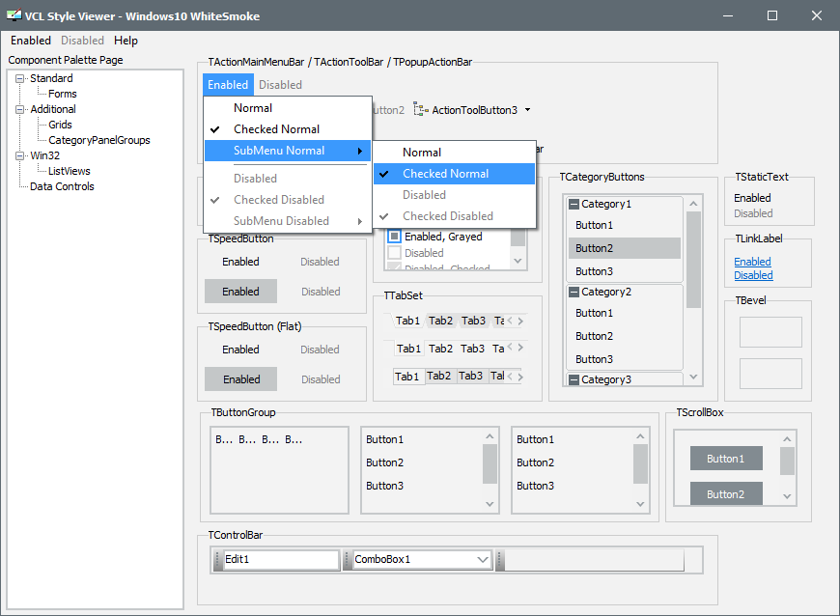Maximize the VCL Style Viewer window
Screen dimensions: 840x616
click(x=772, y=15)
